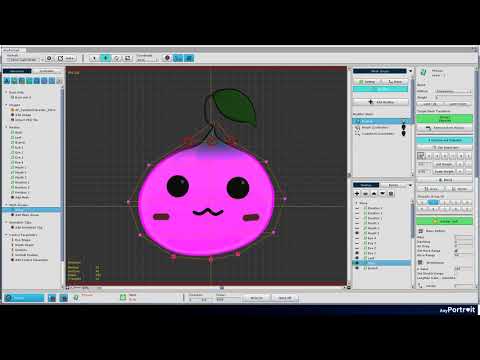Switch to the Hierarchy tab
This screenshot has height=360, width=480.
(x=17, y=71)
